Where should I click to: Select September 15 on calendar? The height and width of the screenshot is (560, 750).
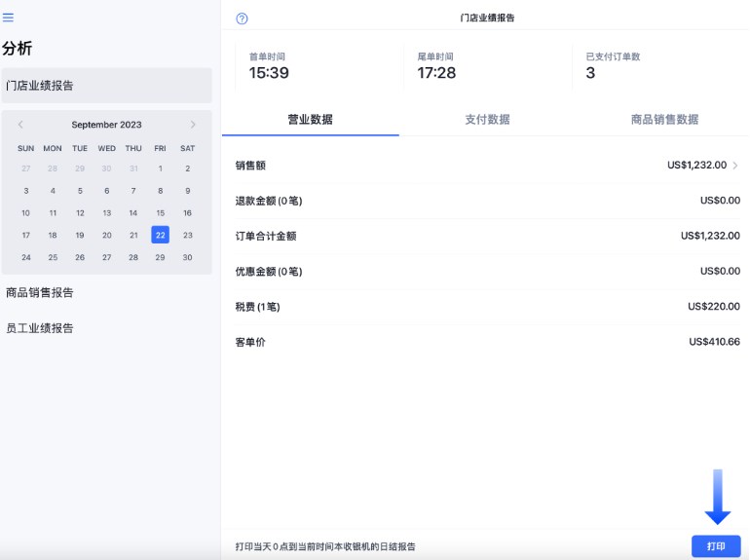click(161, 212)
